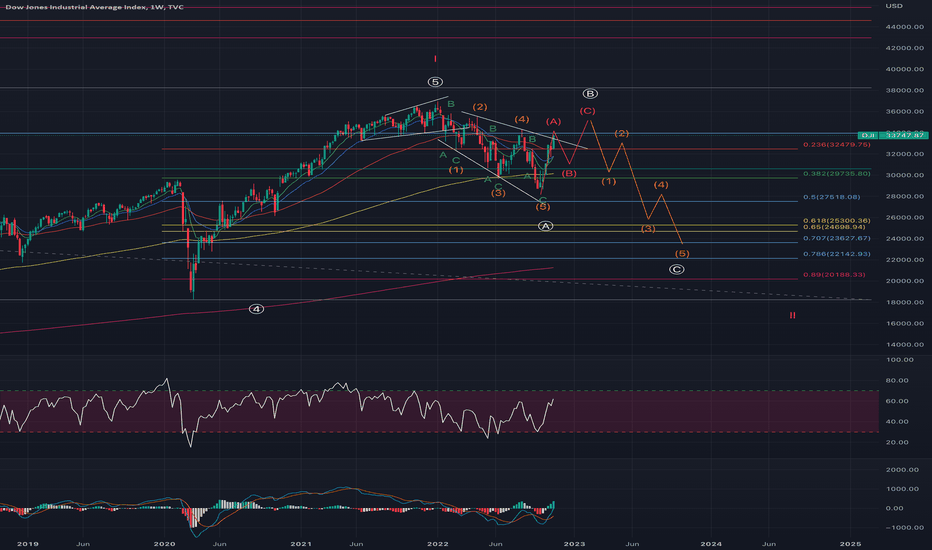Image resolution: width=932 pixels, height=550 pixels.
Task: Click 100.00 on the RSI scale
Action: click(899, 360)
